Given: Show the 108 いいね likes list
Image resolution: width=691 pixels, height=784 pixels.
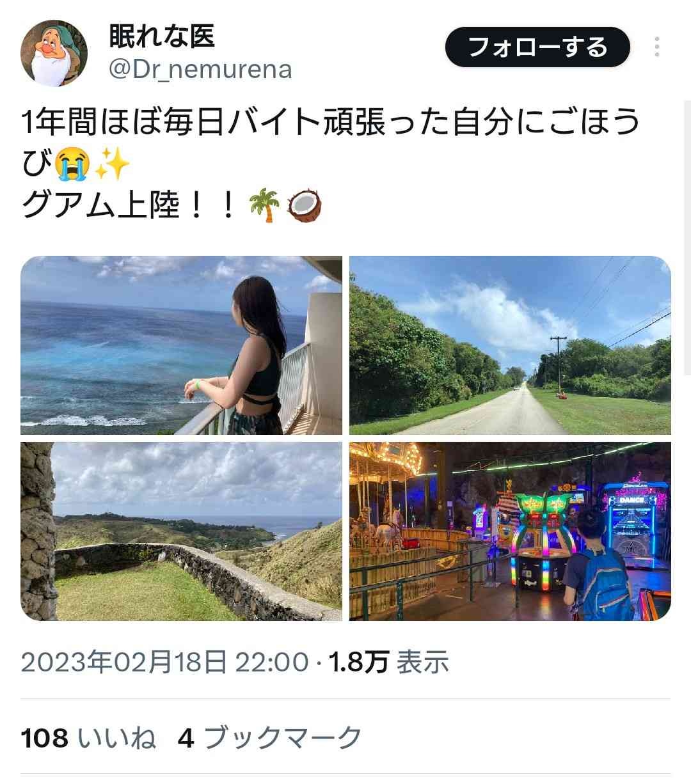Looking at the screenshot, I should 89,739.
